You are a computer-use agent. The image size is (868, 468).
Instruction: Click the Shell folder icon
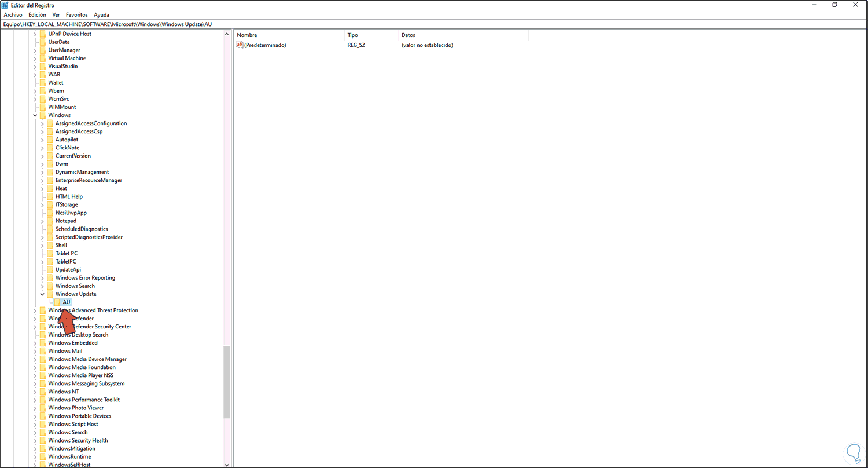pyautogui.click(x=50, y=244)
